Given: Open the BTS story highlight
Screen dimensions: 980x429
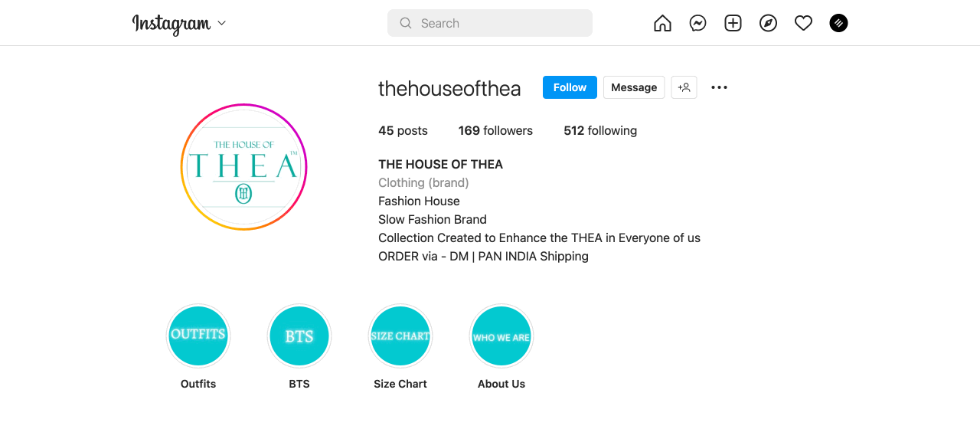Looking at the screenshot, I should coord(299,336).
